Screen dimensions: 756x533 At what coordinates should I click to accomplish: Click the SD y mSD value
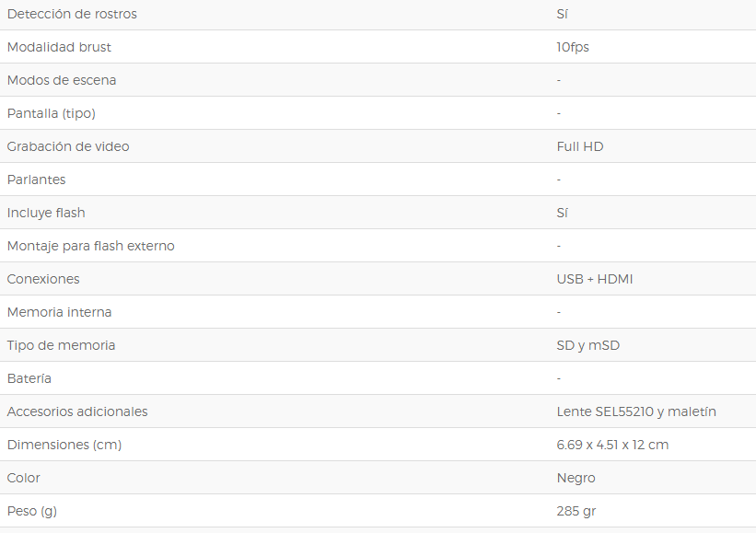(x=587, y=345)
